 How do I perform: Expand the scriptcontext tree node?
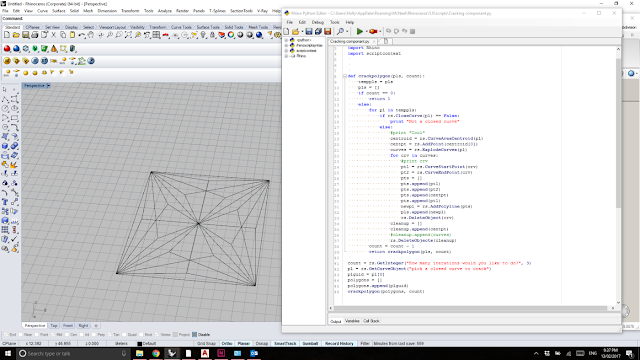[287, 51]
